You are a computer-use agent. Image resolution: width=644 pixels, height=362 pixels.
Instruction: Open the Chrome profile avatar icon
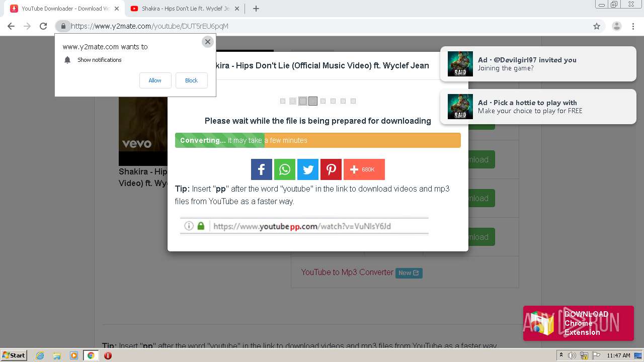pos(616,26)
